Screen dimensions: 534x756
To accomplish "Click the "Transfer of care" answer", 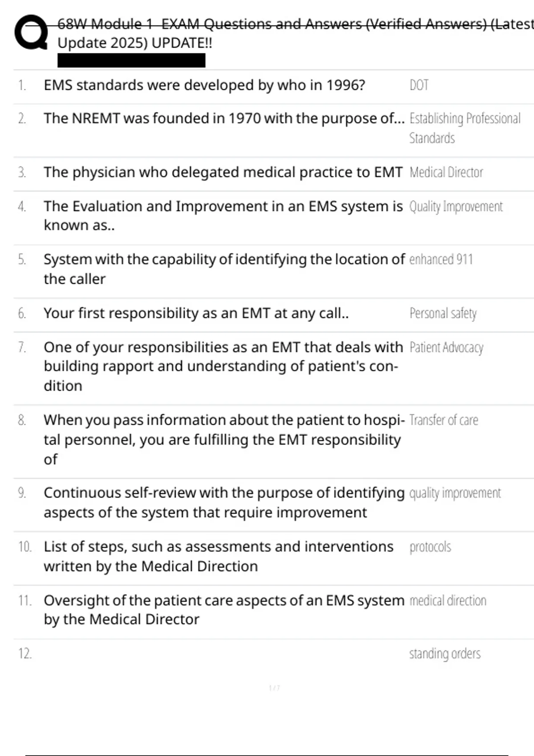I will coord(443,420).
